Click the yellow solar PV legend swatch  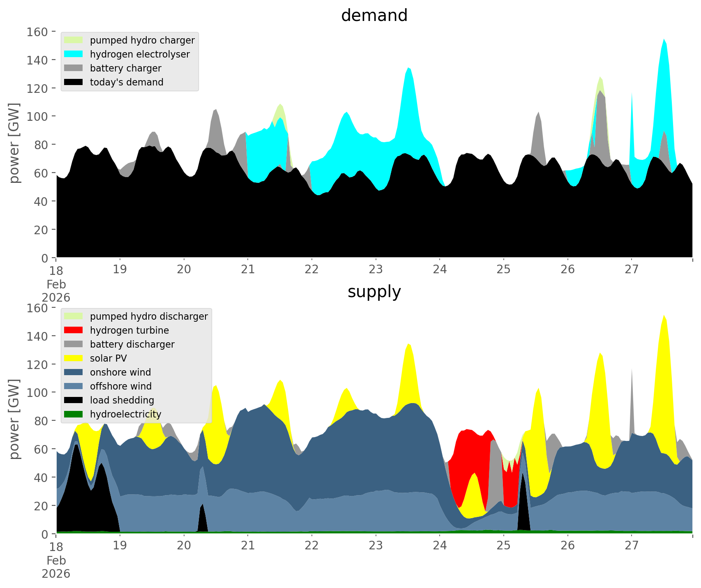pyautogui.click(x=74, y=358)
